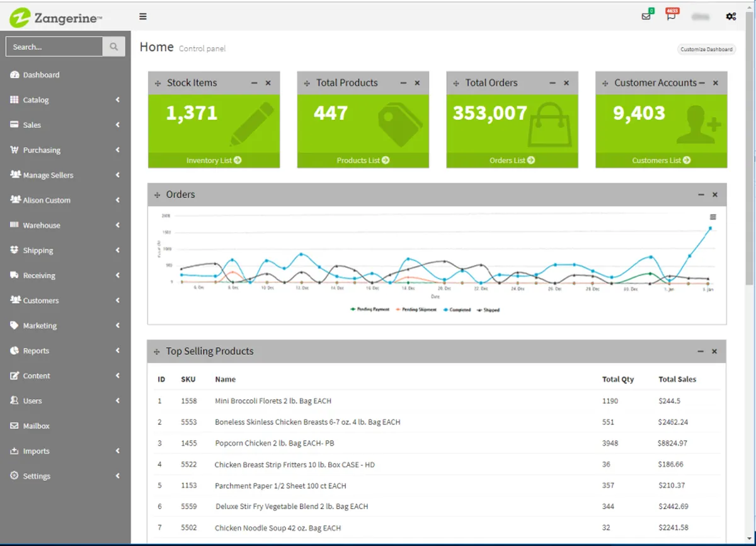This screenshot has width=756, height=546.
Task: Open the mail envelope notifications icon
Action: point(646,16)
